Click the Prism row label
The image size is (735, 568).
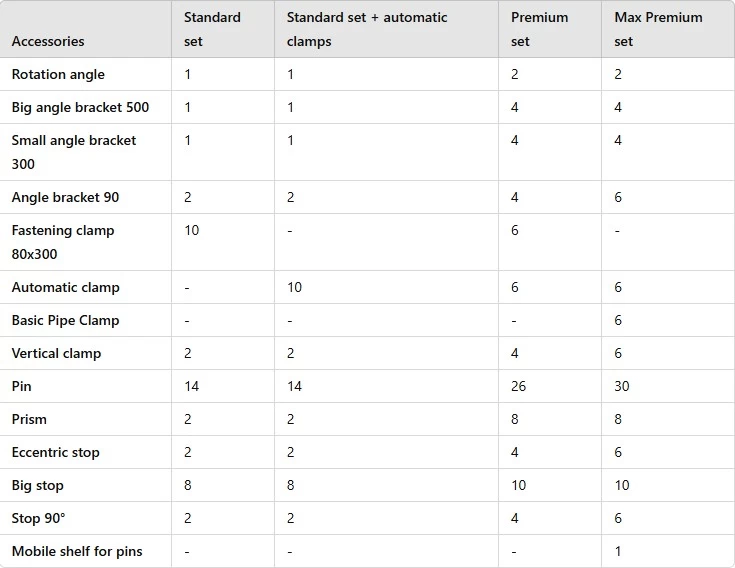(x=29, y=419)
